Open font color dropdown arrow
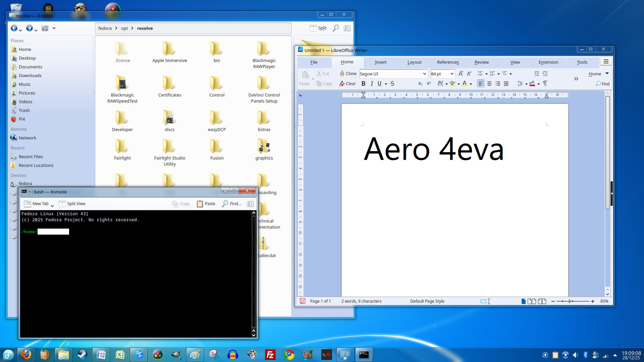The image size is (644, 362). point(471,84)
